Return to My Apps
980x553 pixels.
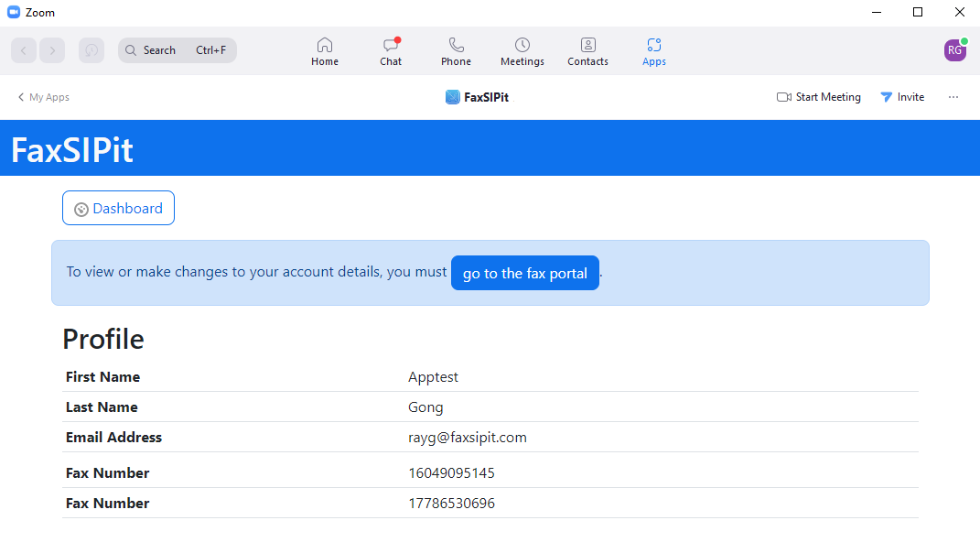pos(44,97)
